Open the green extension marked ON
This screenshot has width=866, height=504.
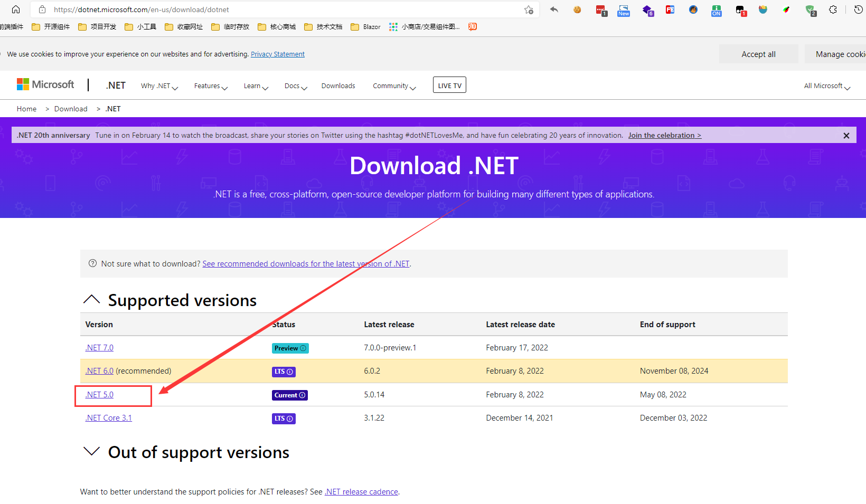[x=717, y=10]
